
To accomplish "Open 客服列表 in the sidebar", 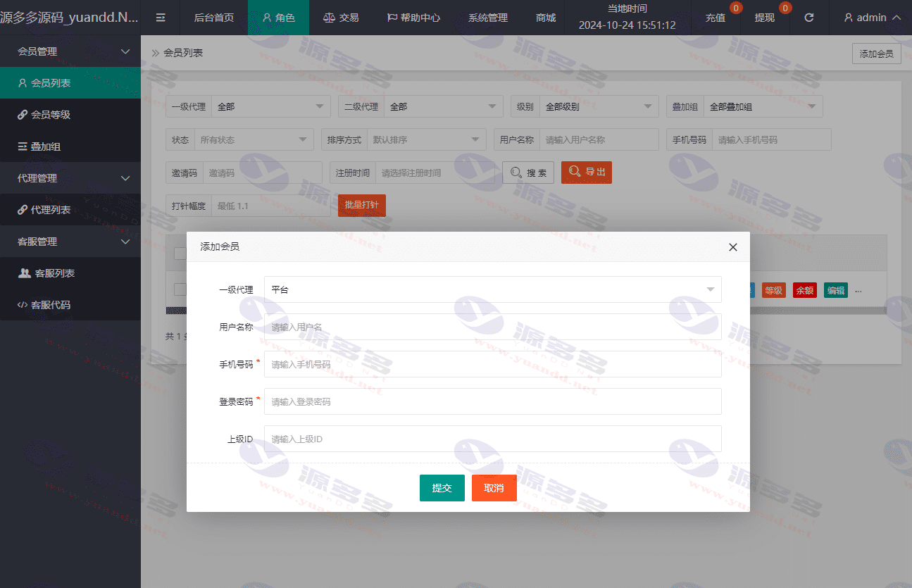I will point(70,273).
